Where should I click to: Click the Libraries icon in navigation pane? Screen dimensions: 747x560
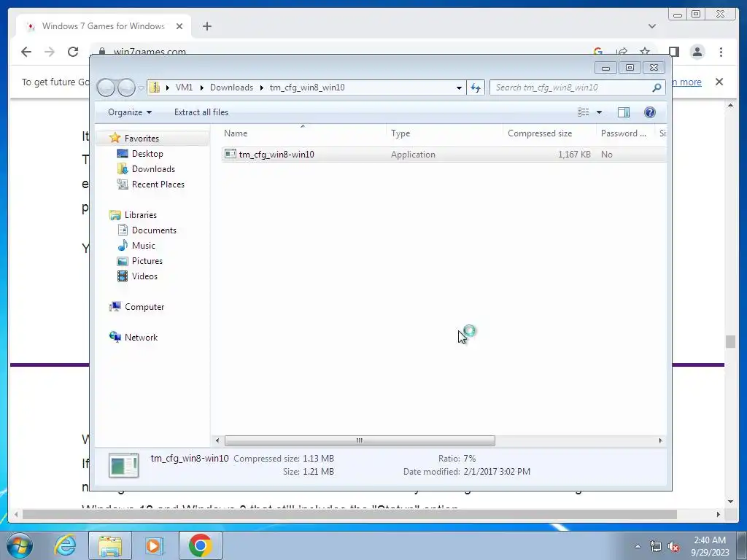[x=115, y=215]
